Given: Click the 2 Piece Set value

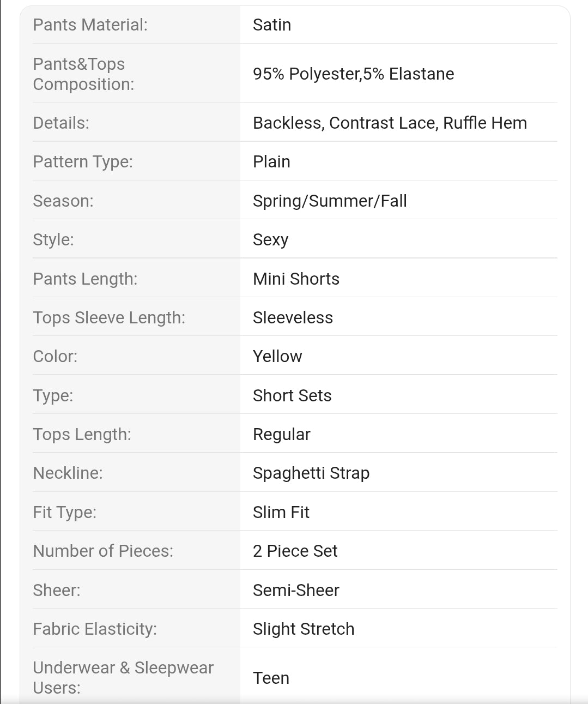Looking at the screenshot, I should [295, 551].
